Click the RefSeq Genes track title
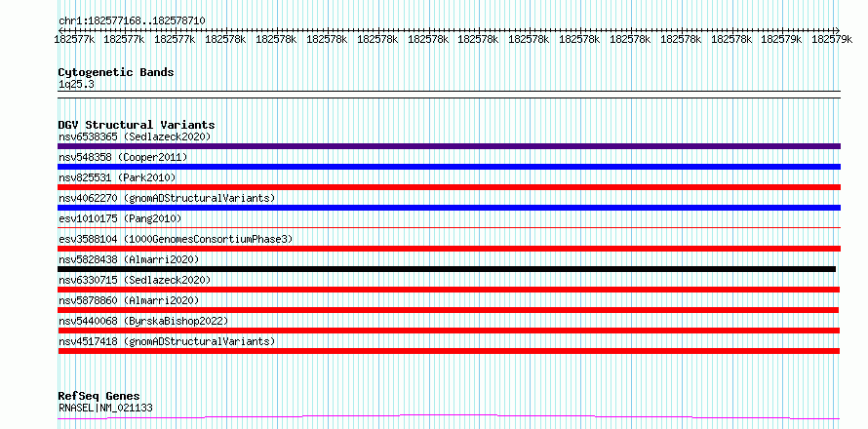This screenshot has height=429, width=868. tap(99, 397)
